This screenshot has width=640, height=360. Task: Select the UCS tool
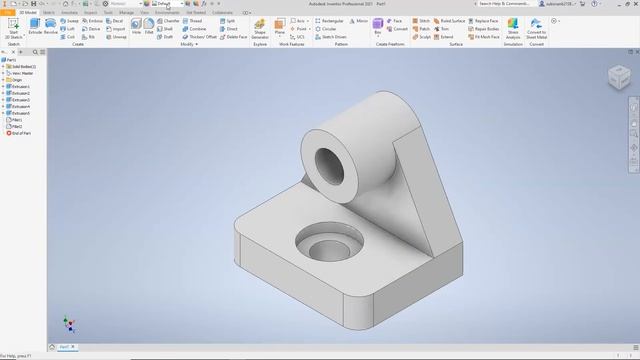297,37
